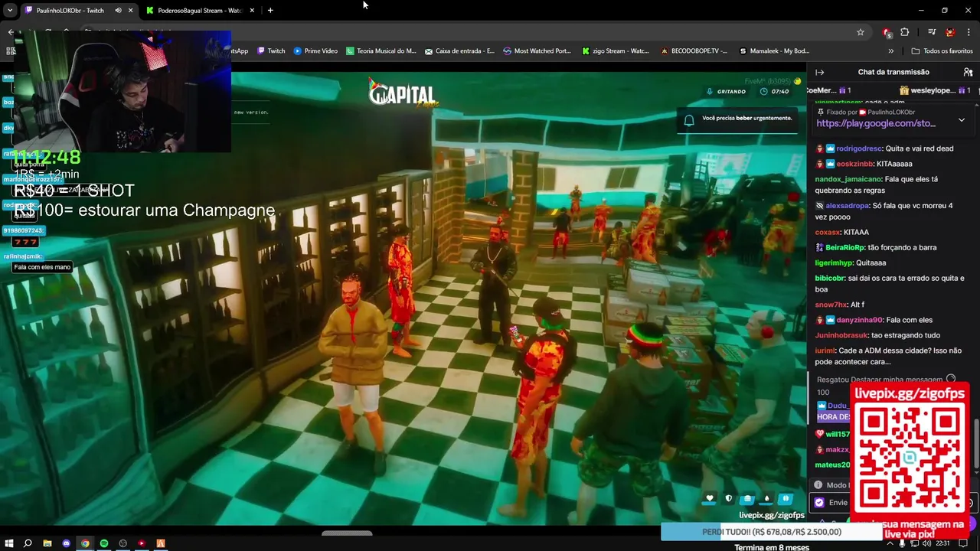Open the zigo Stream bookmark

pos(616,51)
